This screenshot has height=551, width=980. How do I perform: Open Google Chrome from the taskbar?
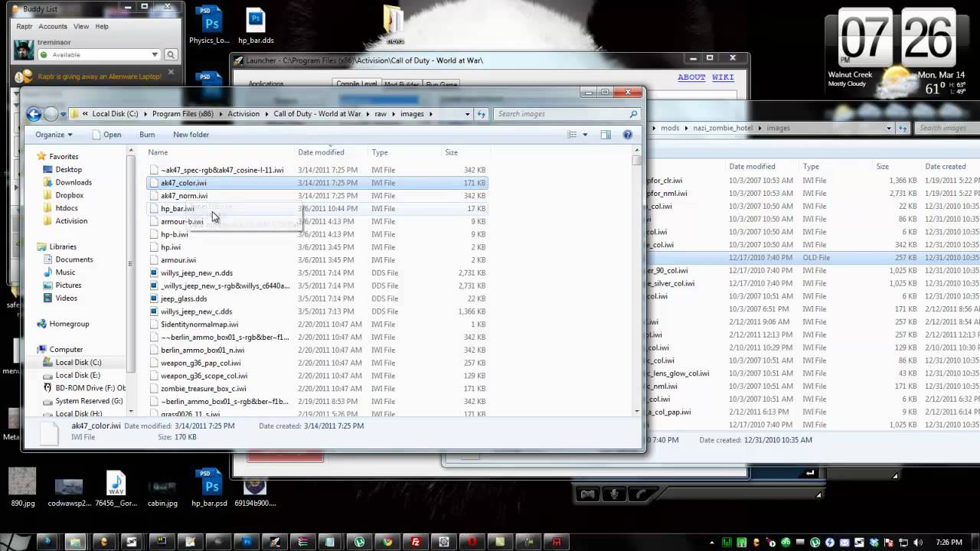tap(387, 542)
